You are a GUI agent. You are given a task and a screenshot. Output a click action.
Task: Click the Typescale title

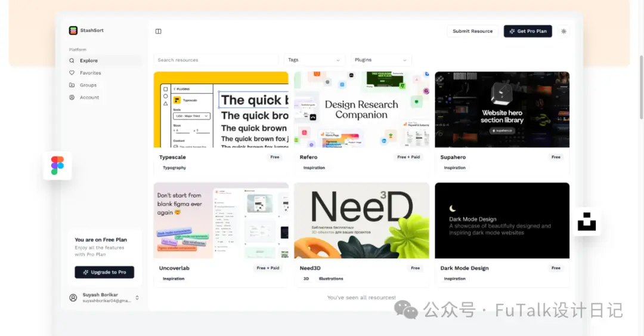(172, 157)
